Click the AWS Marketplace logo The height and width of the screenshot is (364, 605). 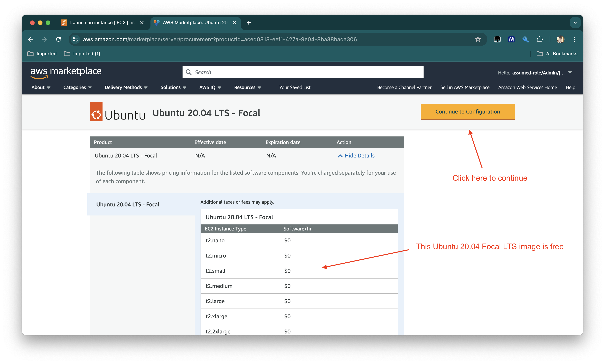pos(66,73)
